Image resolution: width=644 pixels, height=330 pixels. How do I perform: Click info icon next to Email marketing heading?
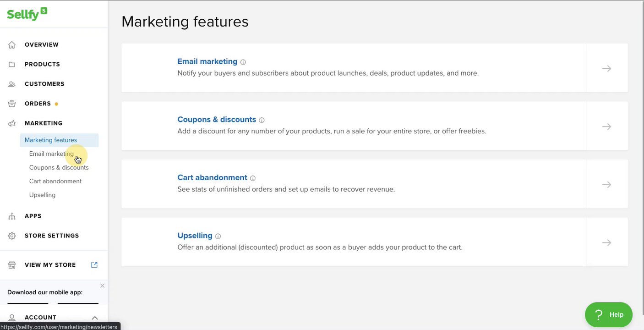(x=243, y=62)
